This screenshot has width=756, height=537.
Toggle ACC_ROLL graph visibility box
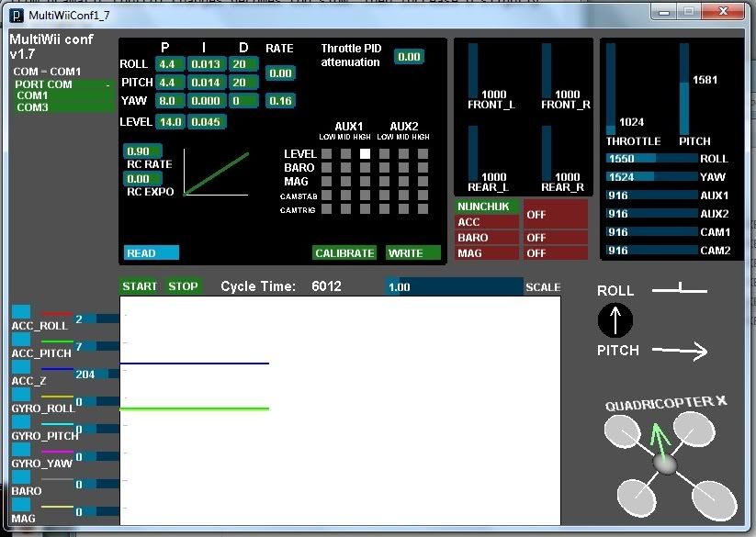click(x=21, y=311)
